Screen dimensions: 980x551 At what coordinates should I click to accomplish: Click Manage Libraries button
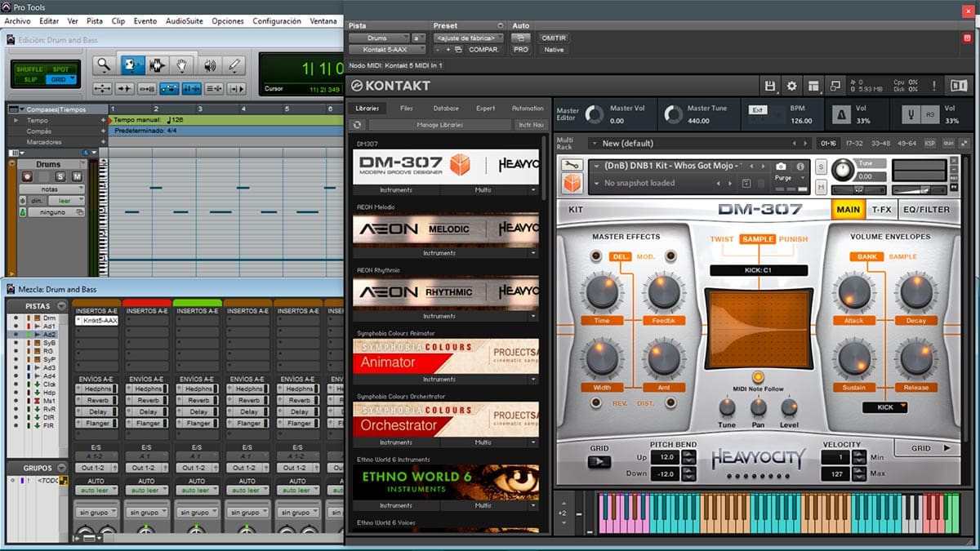(x=440, y=125)
